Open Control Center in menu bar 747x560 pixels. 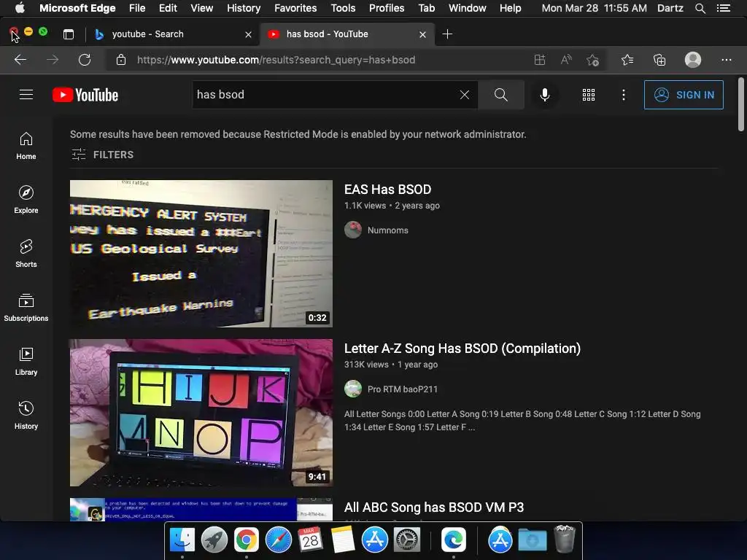tap(723, 8)
